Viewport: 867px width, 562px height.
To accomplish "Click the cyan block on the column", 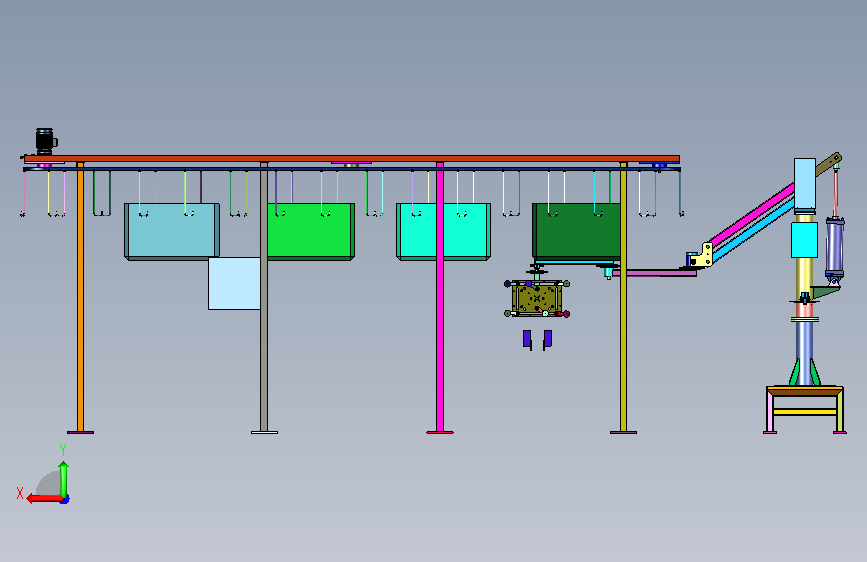I will click(x=805, y=240).
